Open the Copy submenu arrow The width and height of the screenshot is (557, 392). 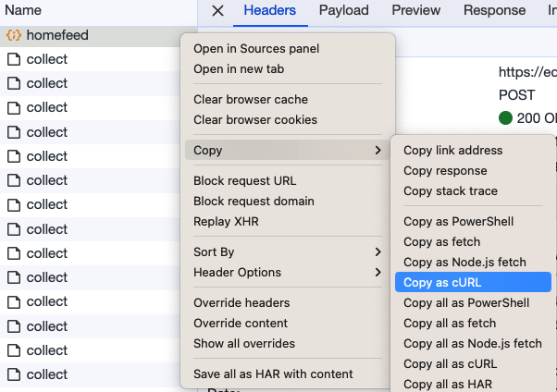[378, 151]
